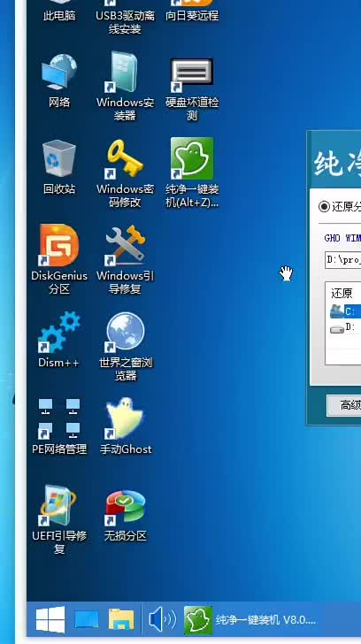The image size is (361, 644).
Task: Open 此电脑 desktop icon
Action: click(59, 11)
